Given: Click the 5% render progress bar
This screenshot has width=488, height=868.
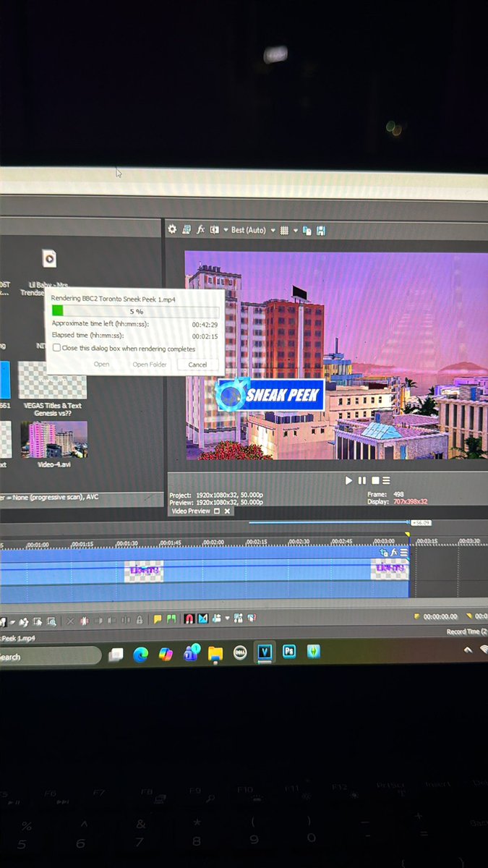Looking at the screenshot, I should [x=136, y=311].
